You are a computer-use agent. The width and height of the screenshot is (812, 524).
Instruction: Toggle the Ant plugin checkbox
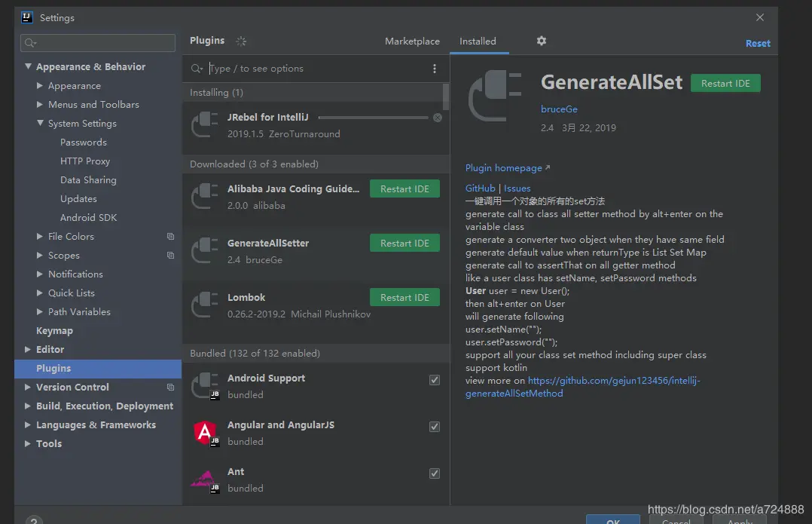[x=435, y=473]
